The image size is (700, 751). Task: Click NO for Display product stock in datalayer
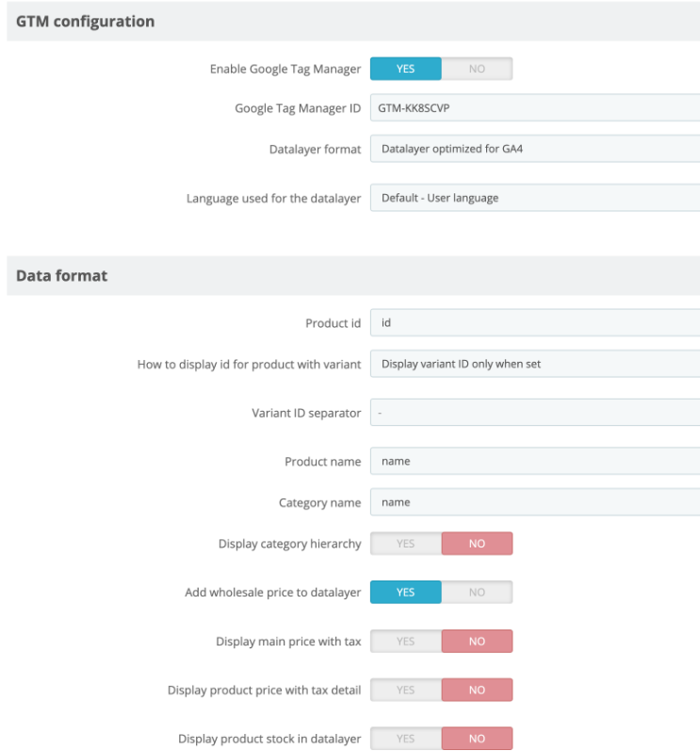477,739
